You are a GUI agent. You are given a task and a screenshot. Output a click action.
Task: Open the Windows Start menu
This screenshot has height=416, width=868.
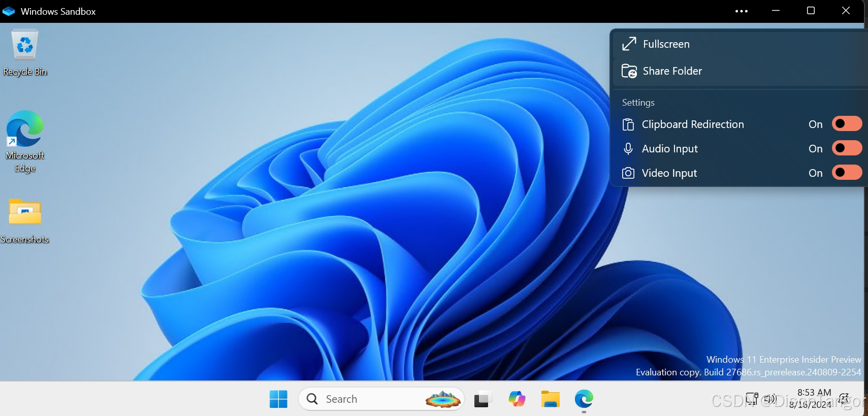click(278, 399)
